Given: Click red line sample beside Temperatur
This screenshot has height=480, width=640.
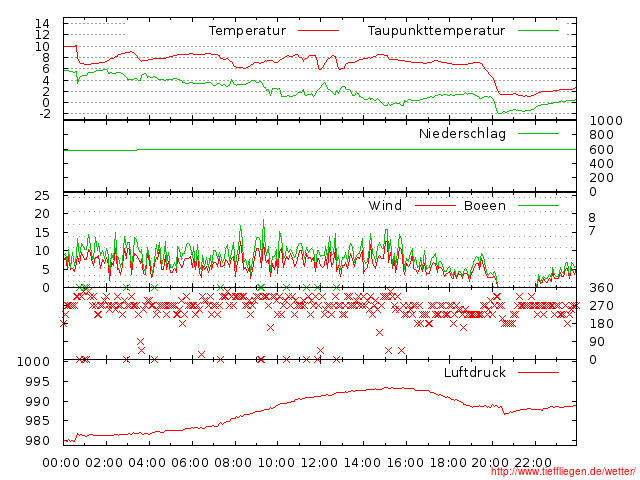Looking at the screenshot, I should click(x=318, y=31).
